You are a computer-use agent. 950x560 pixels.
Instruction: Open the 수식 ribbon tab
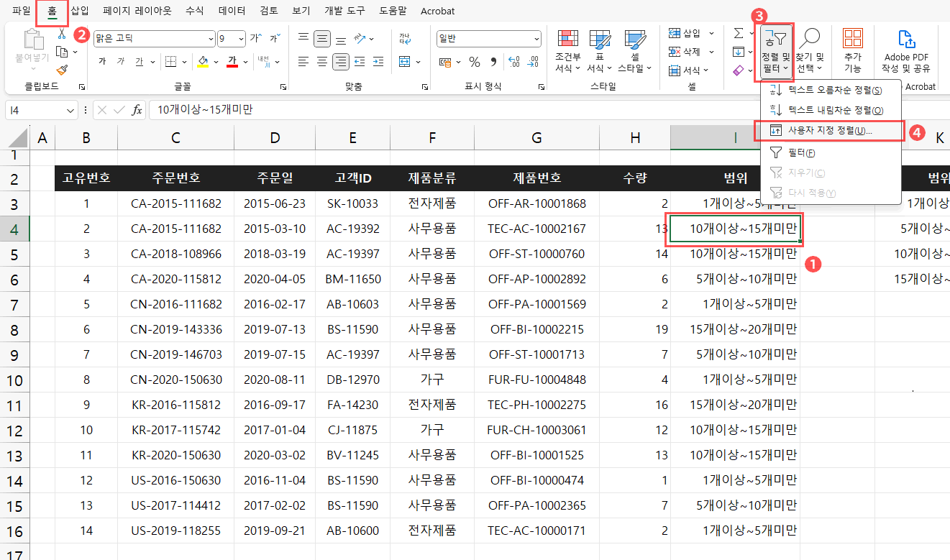coord(194,11)
